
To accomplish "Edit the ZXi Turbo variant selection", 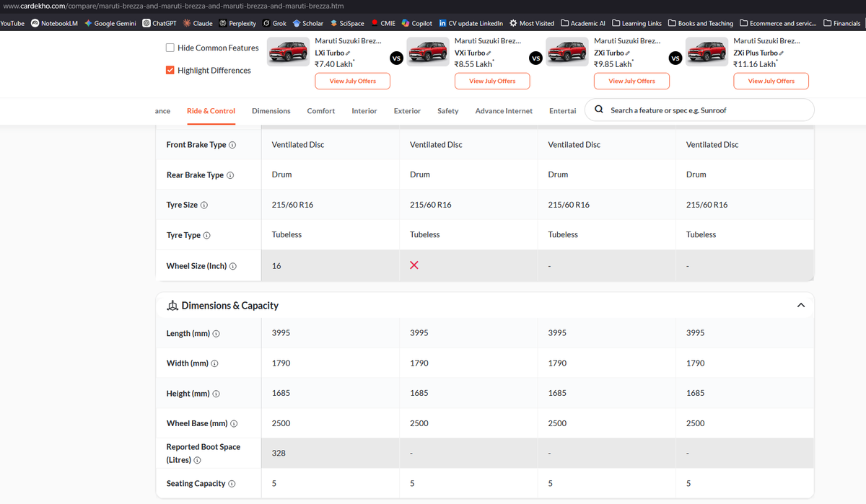I will coord(628,53).
